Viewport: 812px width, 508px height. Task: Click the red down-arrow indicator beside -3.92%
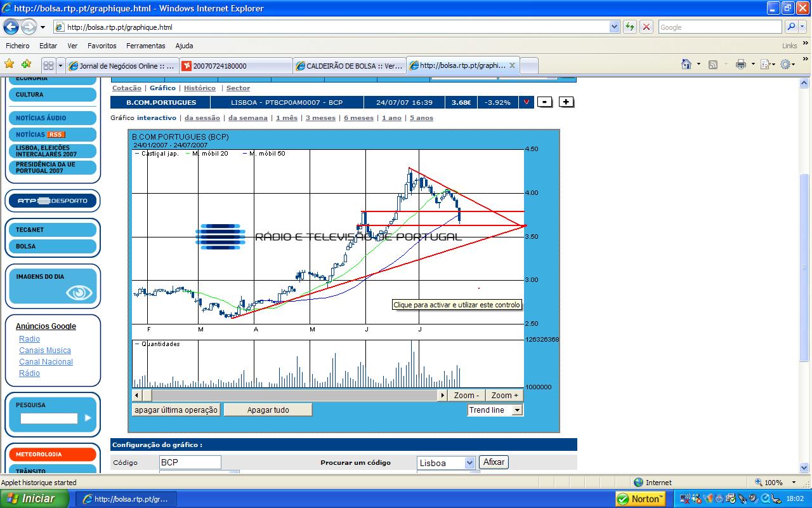526,102
